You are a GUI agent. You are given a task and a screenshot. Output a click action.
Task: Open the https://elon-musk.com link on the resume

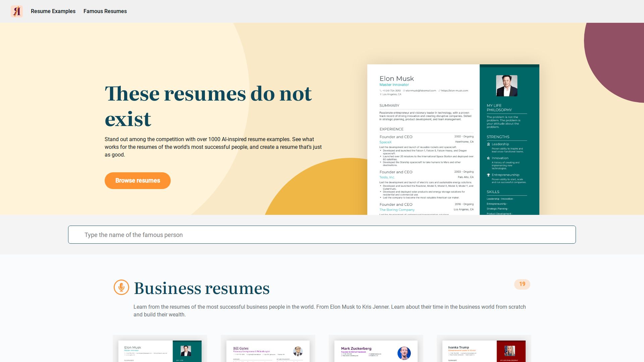pyautogui.click(x=454, y=90)
